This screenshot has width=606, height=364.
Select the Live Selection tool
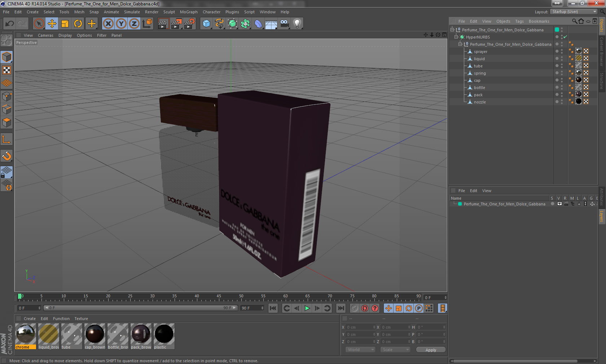click(39, 24)
